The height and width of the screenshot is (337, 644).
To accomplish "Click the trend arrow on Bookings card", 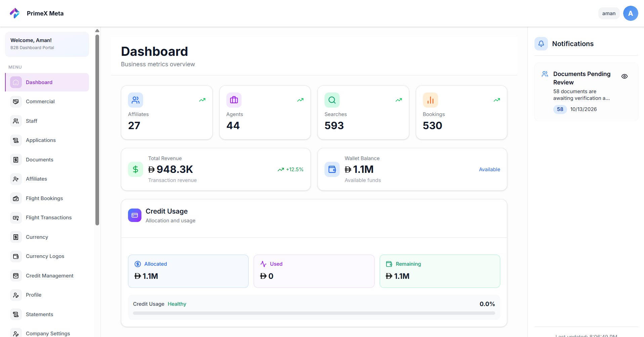I will pyautogui.click(x=497, y=100).
